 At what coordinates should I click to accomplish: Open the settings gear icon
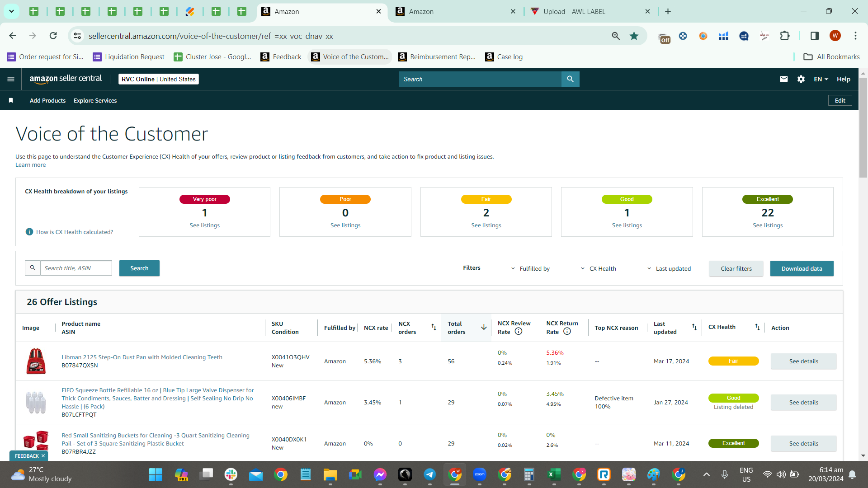[801, 79]
